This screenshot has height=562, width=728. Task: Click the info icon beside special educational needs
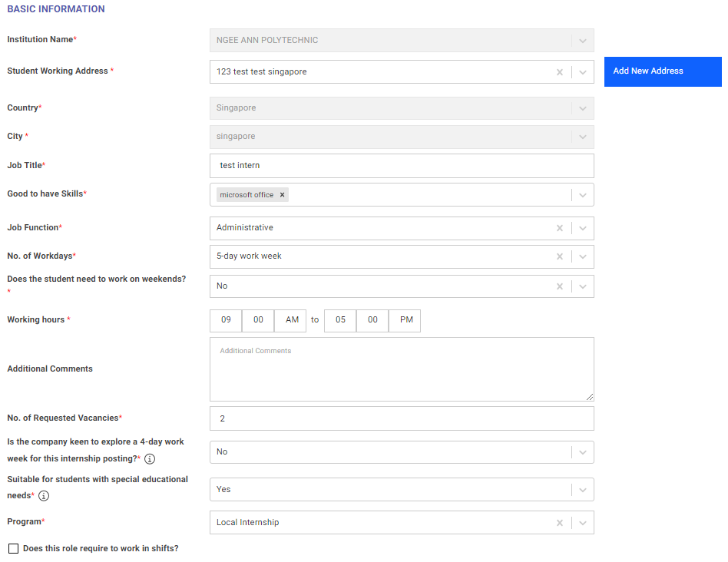tap(44, 496)
